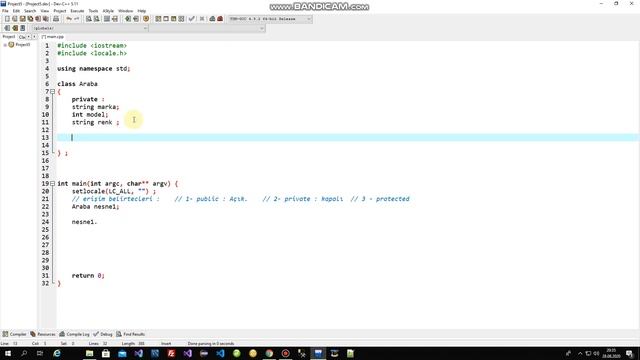
Task: Click the Save file toolbar icon
Action: point(22,19)
